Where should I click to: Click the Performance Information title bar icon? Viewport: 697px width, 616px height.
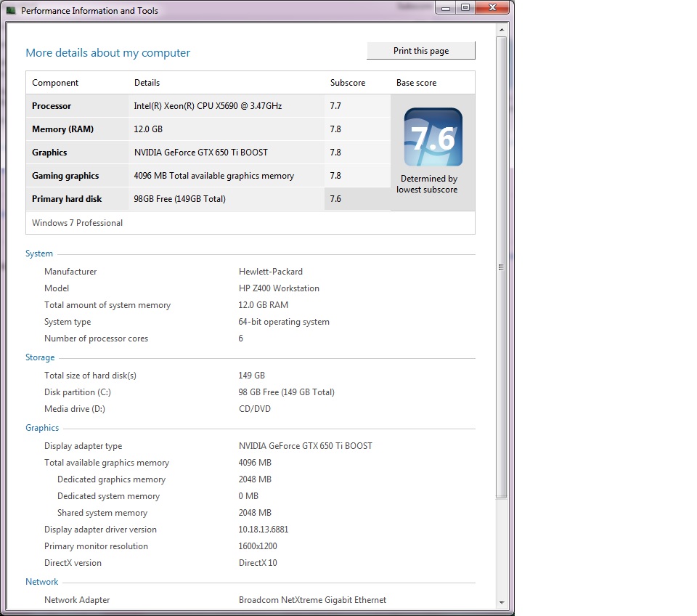point(11,9)
